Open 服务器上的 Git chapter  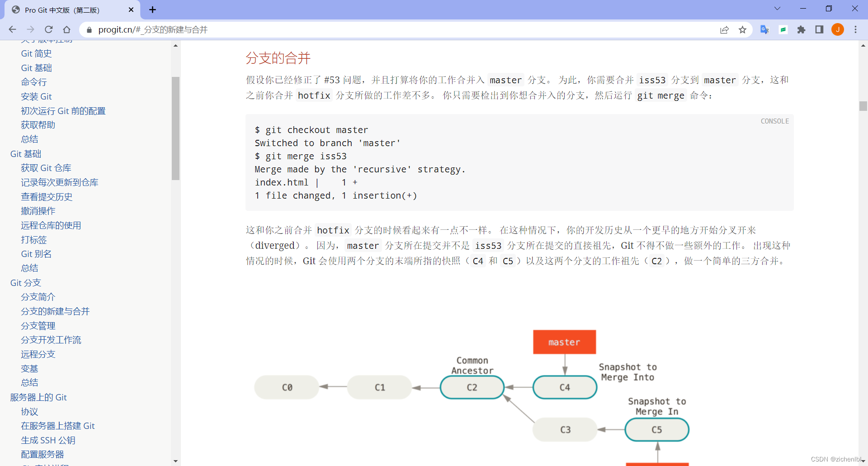pyautogui.click(x=38, y=397)
